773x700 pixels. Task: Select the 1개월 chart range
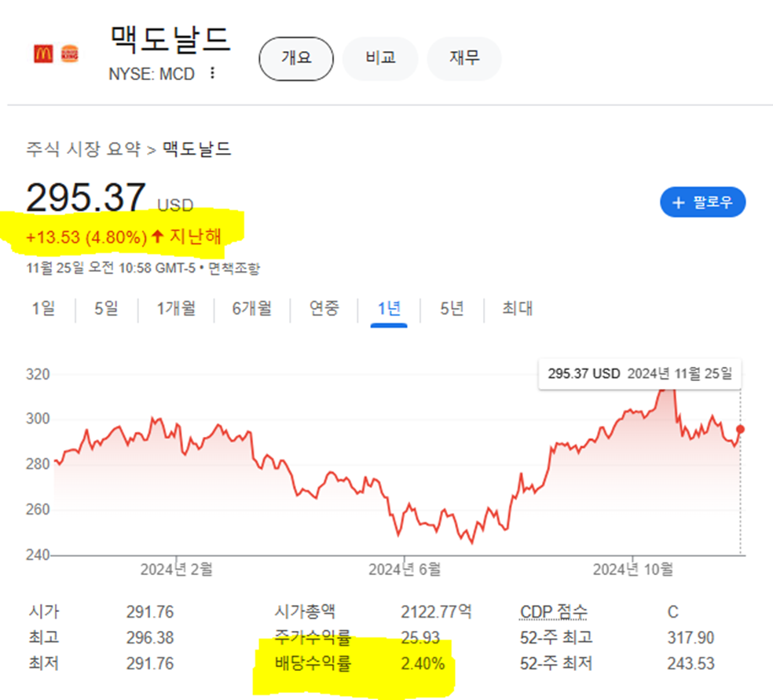pos(176,309)
